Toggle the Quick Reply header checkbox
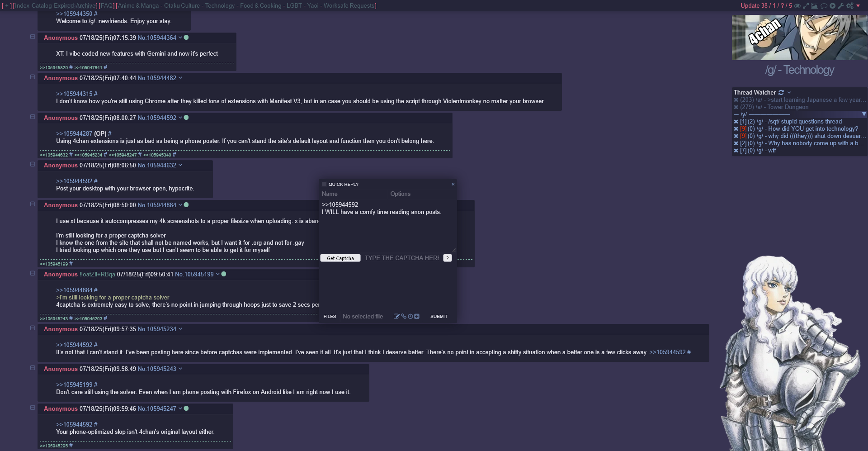Screen dimensions: 868x451 pyautogui.click(x=324, y=184)
